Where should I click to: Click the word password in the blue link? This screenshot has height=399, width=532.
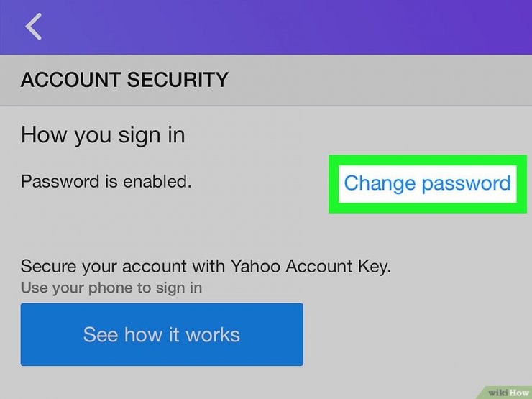[466, 183]
